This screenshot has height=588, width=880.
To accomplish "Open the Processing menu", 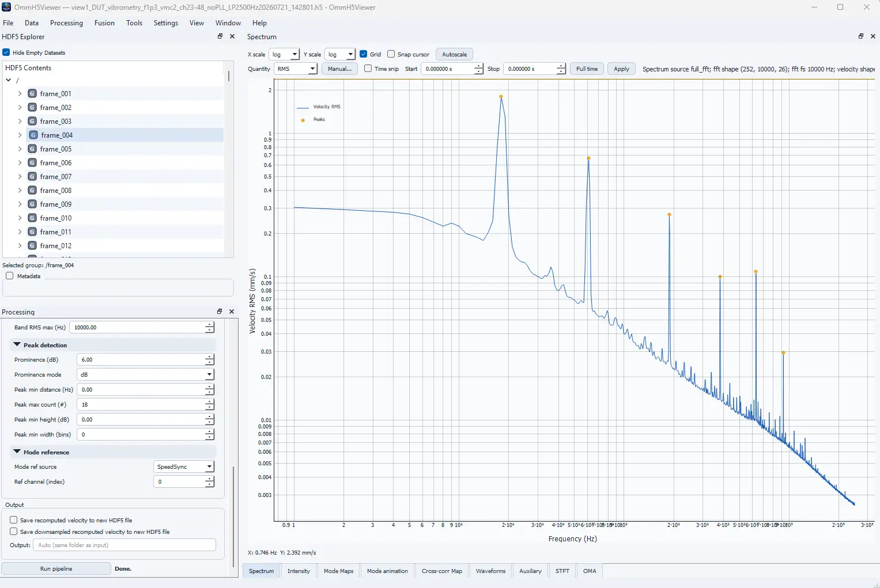I will pos(66,23).
